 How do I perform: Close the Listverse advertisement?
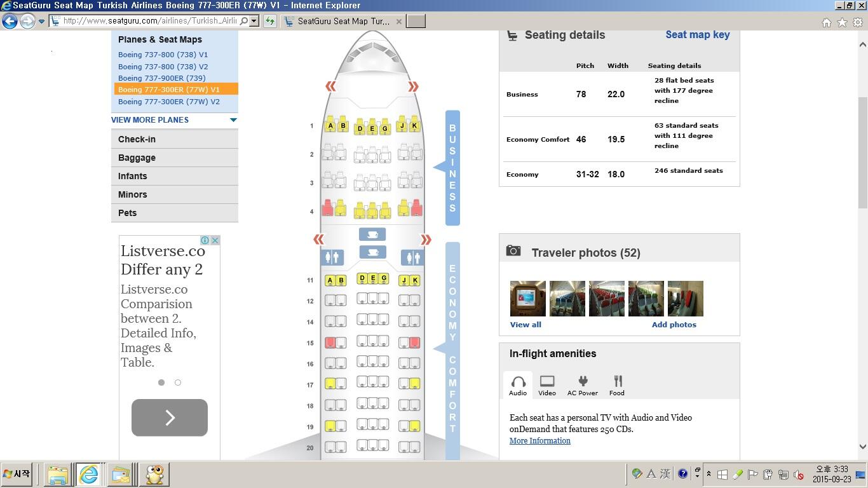pos(215,240)
